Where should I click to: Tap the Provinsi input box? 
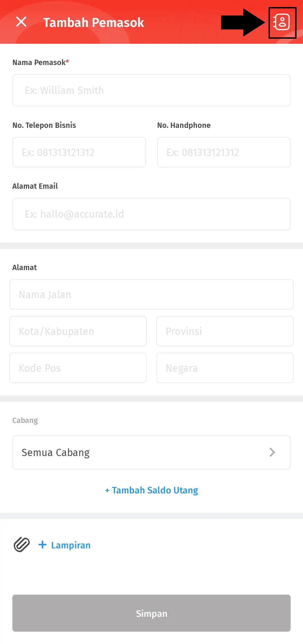tap(225, 331)
